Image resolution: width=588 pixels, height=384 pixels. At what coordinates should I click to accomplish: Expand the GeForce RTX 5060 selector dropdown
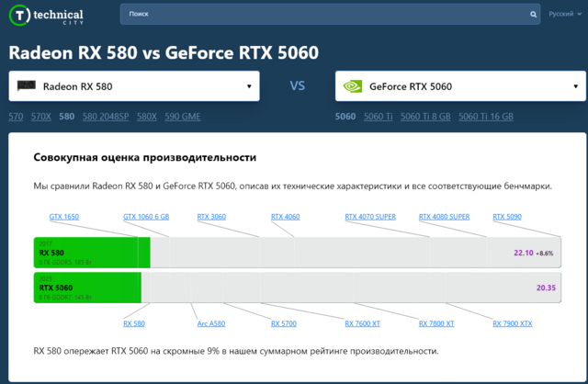[575, 87]
